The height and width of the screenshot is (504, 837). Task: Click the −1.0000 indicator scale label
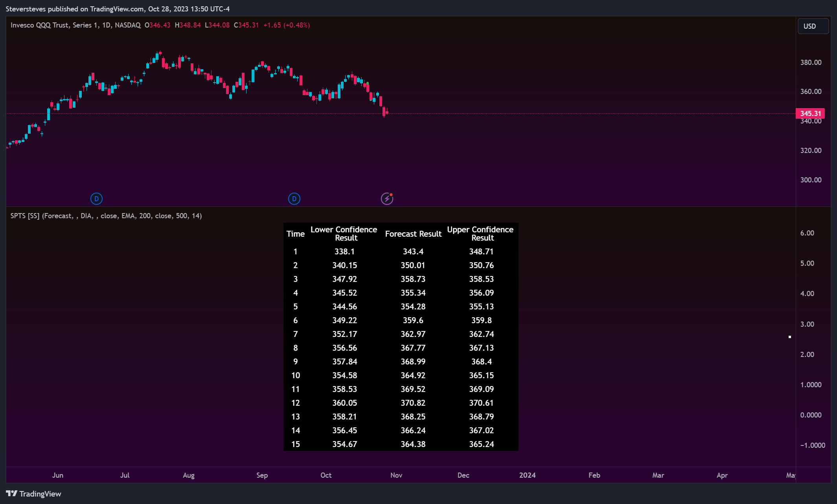click(x=813, y=445)
